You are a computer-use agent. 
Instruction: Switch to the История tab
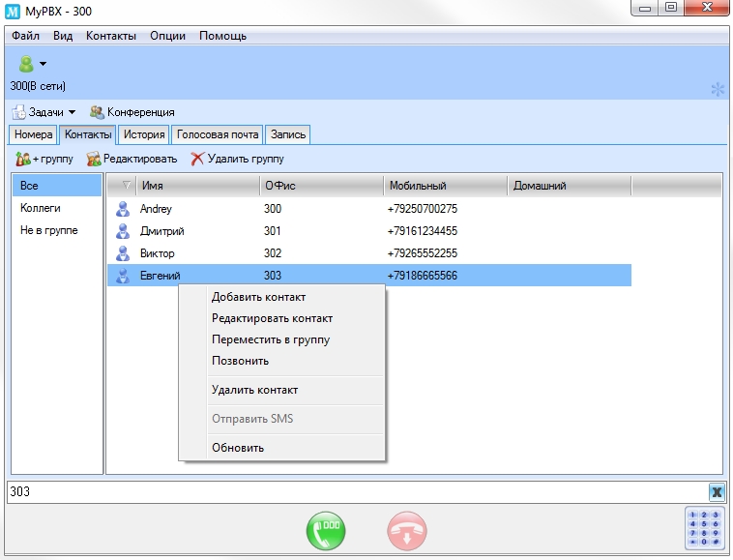143,134
